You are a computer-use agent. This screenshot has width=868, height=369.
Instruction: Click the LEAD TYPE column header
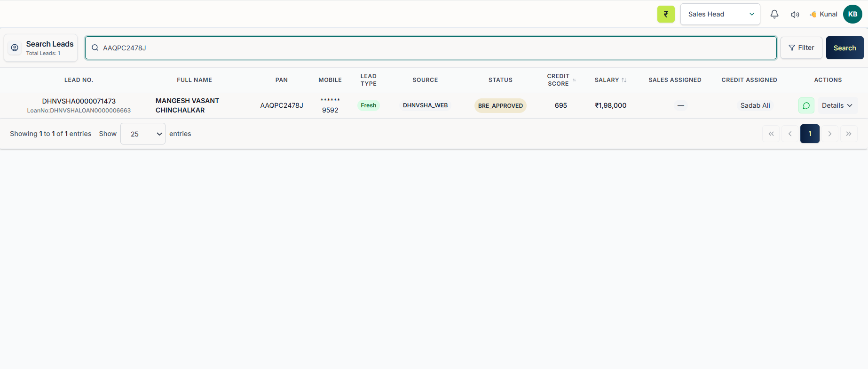coord(369,80)
